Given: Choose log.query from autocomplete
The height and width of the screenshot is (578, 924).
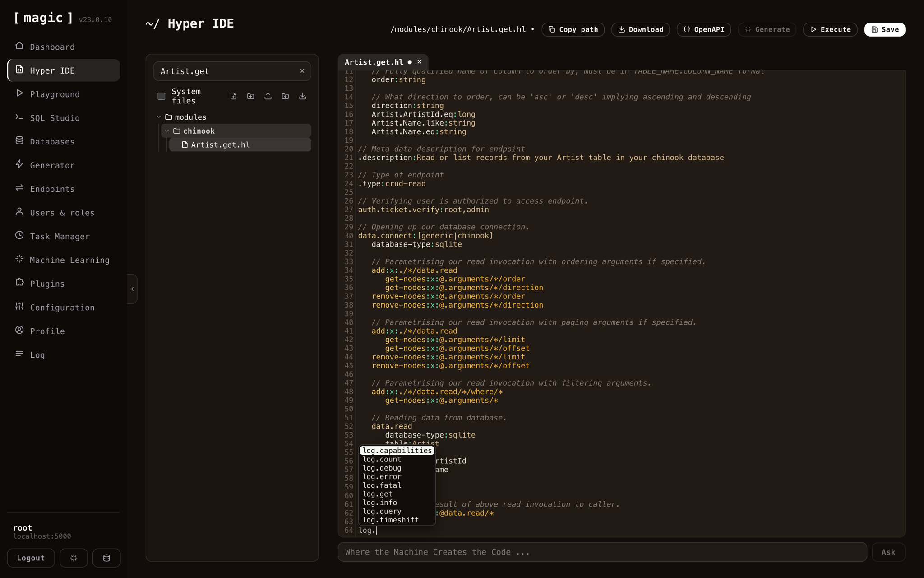Looking at the screenshot, I should coord(397,511).
